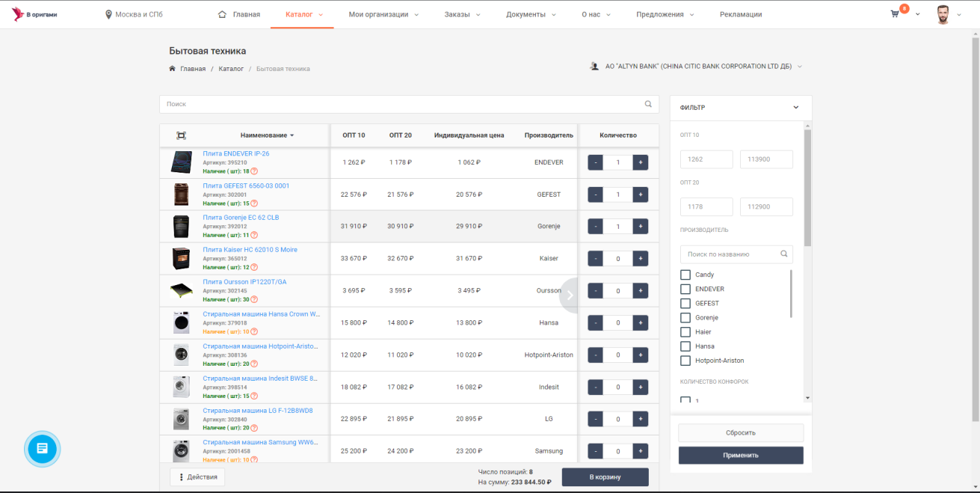This screenshot has width=980, height=493.
Task: Click the В корзину button
Action: pyautogui.click(x=605, y=477)
